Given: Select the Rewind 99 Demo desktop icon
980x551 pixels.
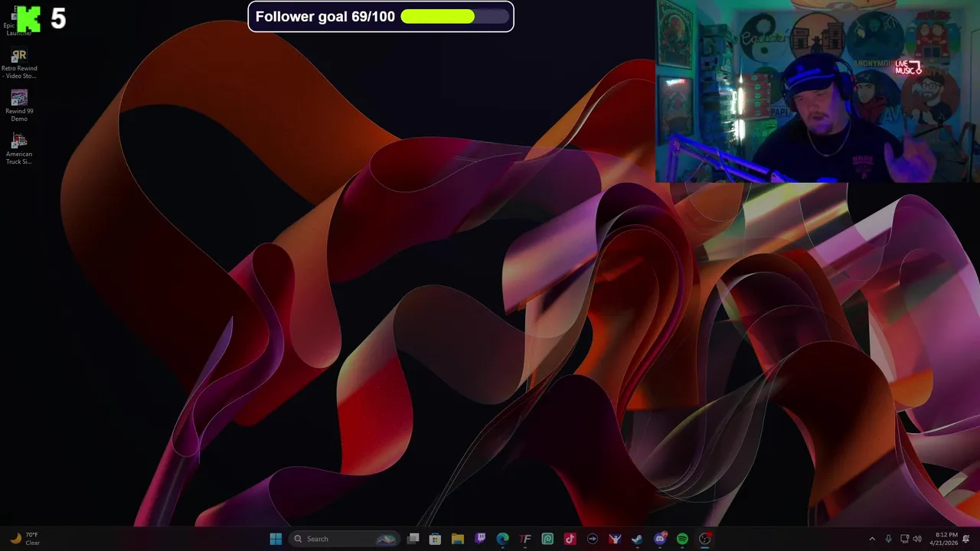Looking at the screenshot, I should coord(19,106).
